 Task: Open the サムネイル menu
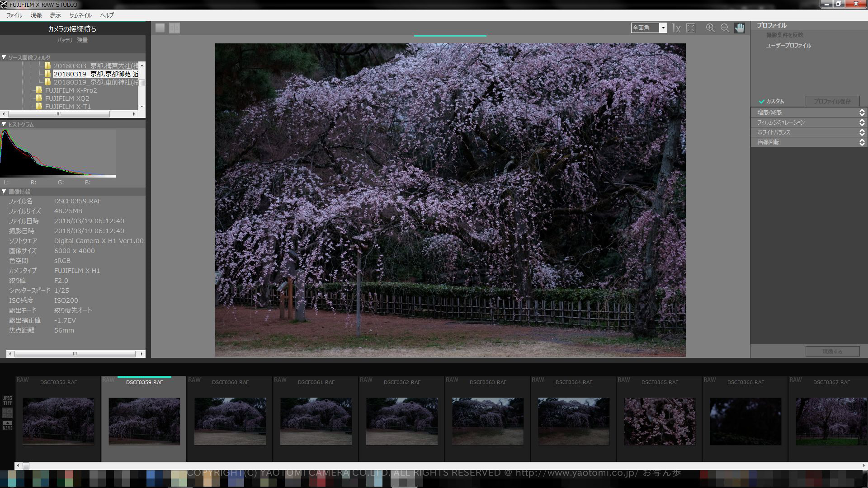click(x=80, y=15)
